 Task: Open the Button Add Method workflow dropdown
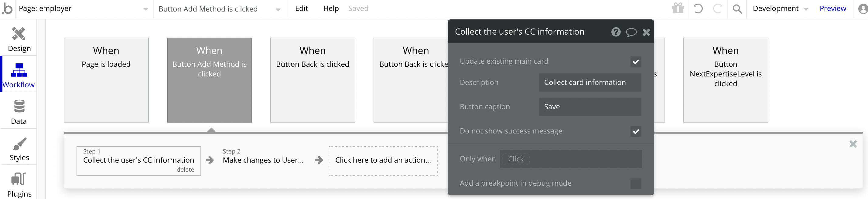[x=278, y=9]
